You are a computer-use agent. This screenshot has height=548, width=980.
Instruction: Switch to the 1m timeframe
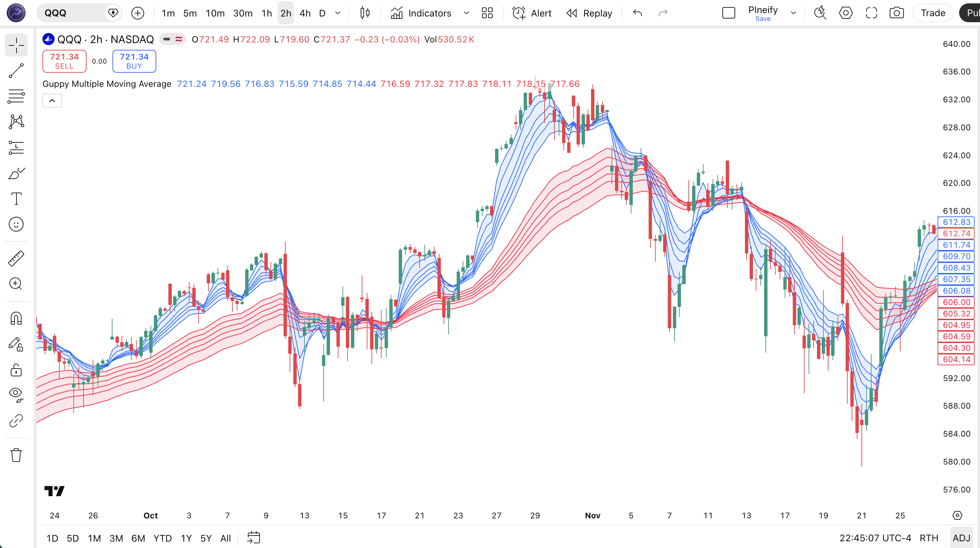[x=168, y=13]
